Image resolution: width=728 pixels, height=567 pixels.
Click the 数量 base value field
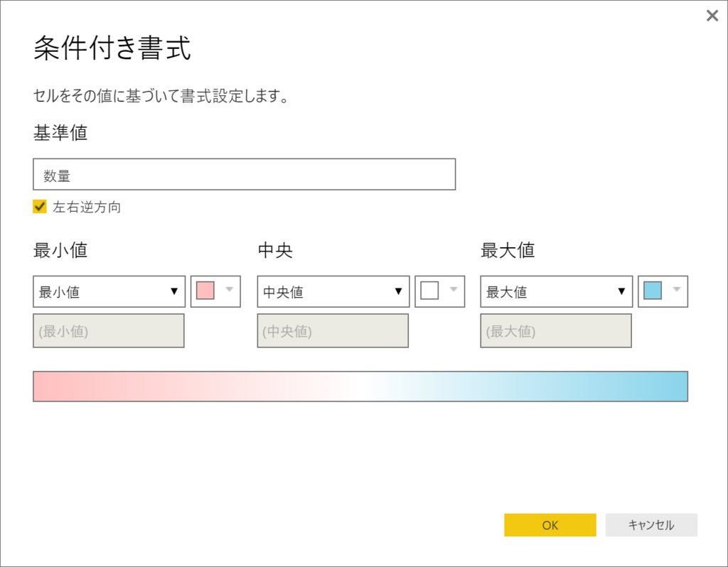coord(245,174)
